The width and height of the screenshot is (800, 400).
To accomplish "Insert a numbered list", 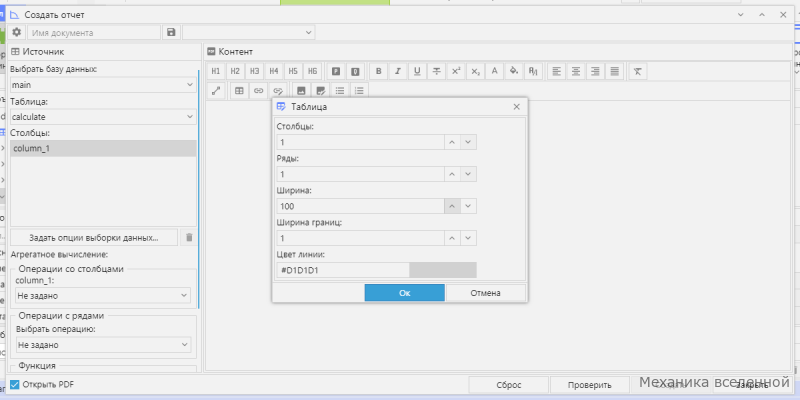I will [359, 91].
